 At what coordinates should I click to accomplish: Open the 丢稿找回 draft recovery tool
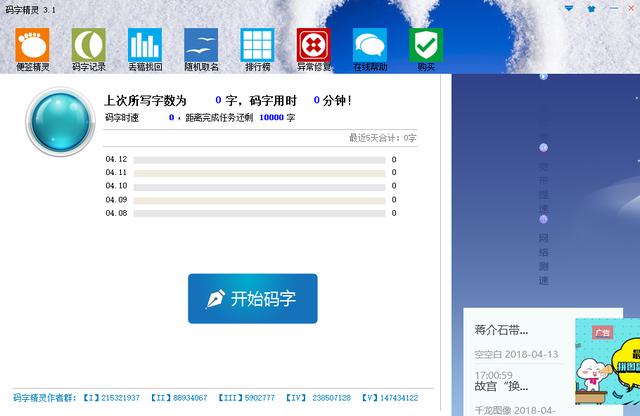[145, 49]
